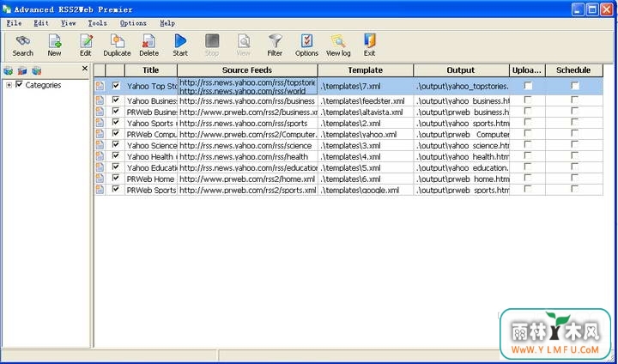Screen dimensions: 618x364
Task: Open the Tools menu
Action: (x=97, y=23)
